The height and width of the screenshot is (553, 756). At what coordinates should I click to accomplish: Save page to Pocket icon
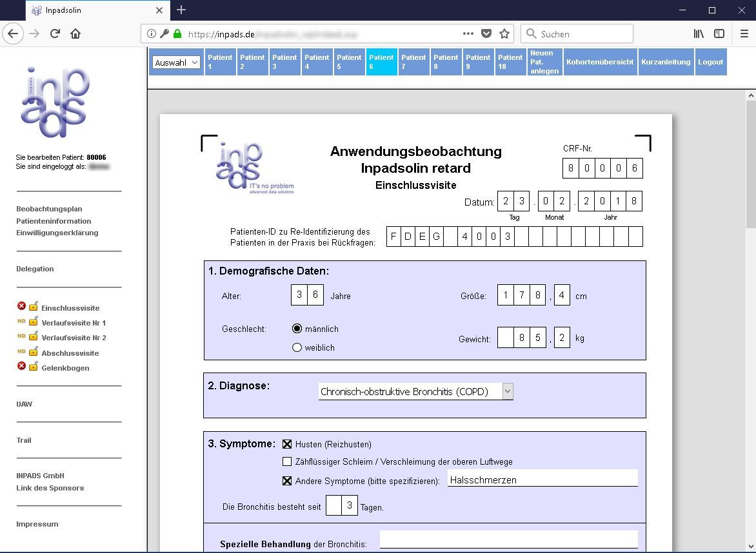(x=486, y=34)
